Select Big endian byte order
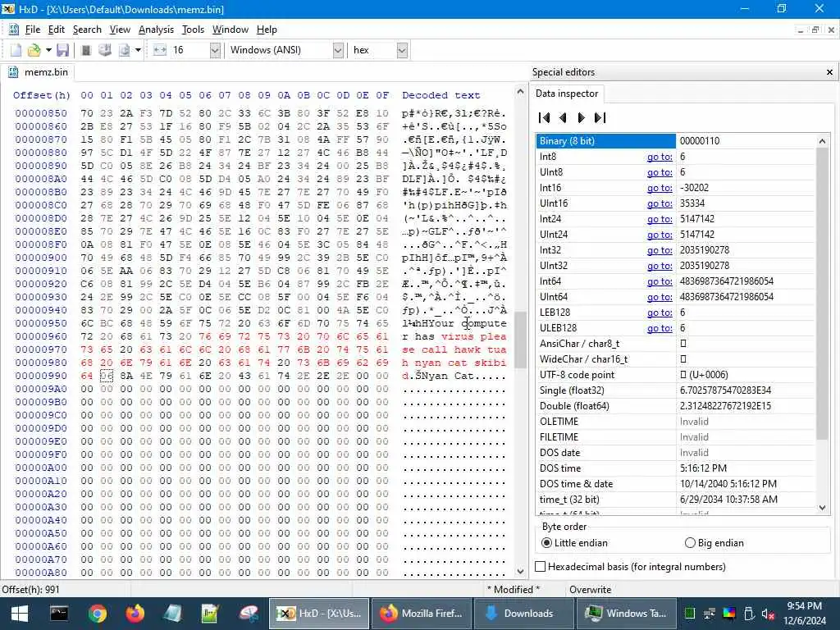 click(x=714, y=543)
